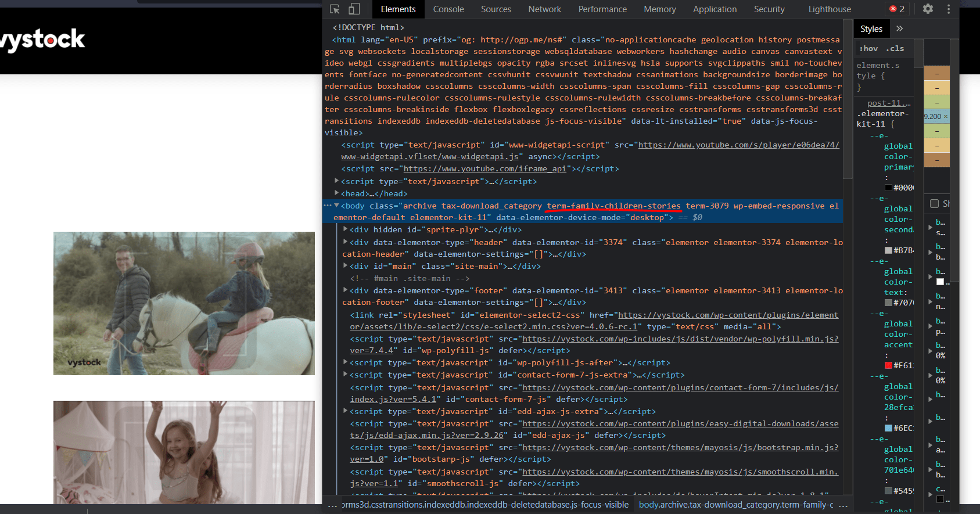Open the e-select2.min.css stylesheet link
Image resolution: width=980 pixels, height=514 pixels.
(594, 321)
